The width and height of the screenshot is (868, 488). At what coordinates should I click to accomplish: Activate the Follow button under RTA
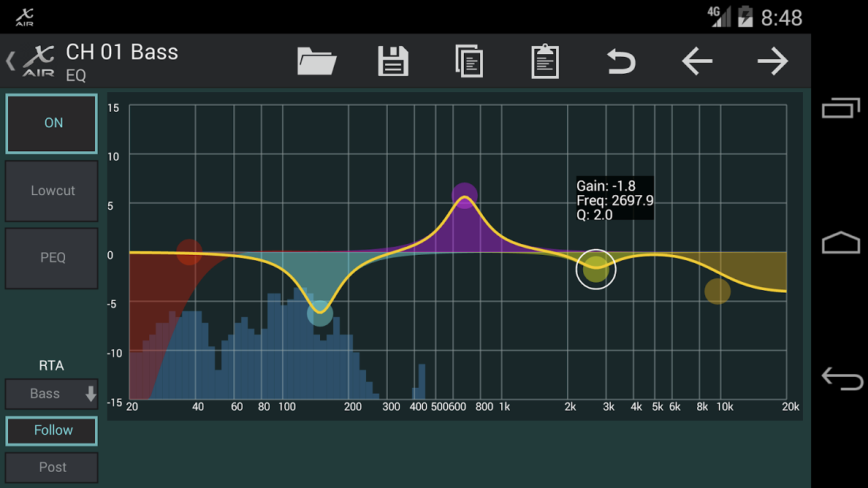52,430
